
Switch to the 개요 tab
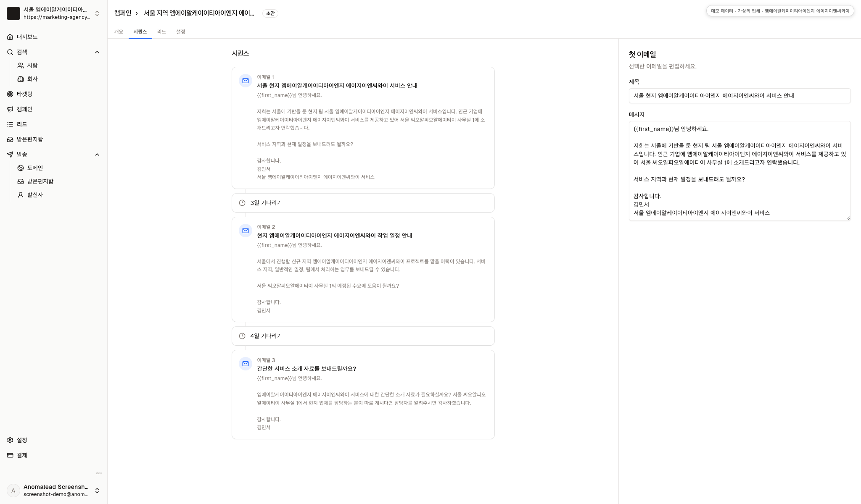click(119, 32)
